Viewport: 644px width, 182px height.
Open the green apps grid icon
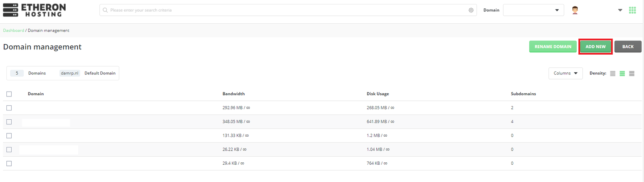coord(632,10)
